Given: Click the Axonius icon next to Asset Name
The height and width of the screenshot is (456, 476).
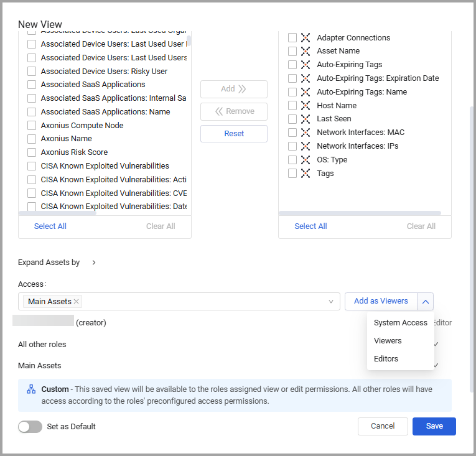Looking at the screenshot, I should tap(306, 51).
